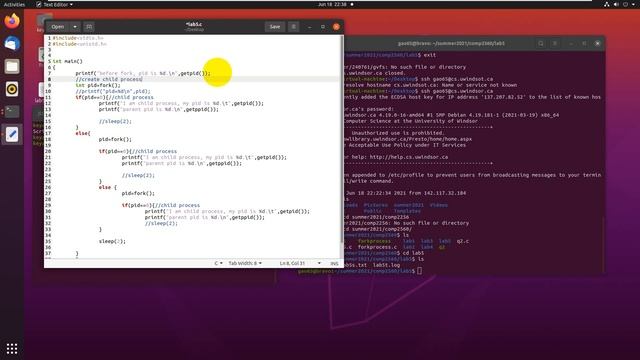Click 'pid=fork();' on line 27

click(138, 193)
